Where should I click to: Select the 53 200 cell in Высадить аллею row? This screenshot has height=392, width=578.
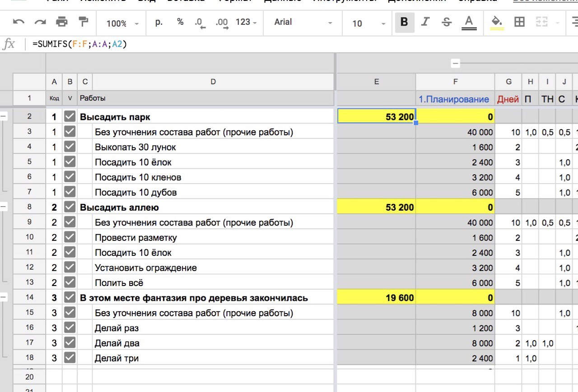point(376,208)
